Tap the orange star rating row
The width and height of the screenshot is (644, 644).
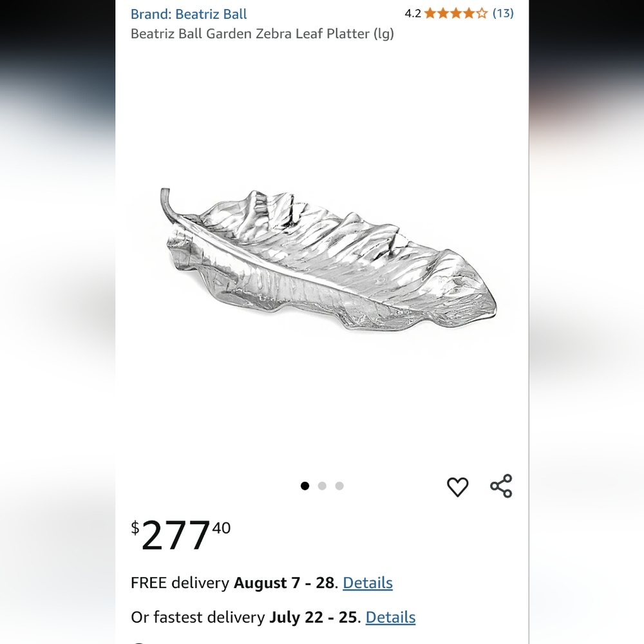click(456, 14)
